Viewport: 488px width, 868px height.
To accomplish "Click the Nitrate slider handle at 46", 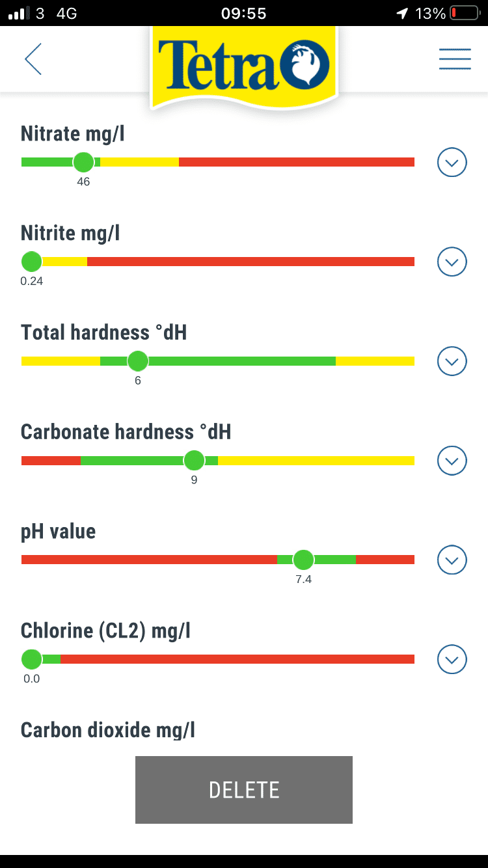I will [x=83, y=162].
